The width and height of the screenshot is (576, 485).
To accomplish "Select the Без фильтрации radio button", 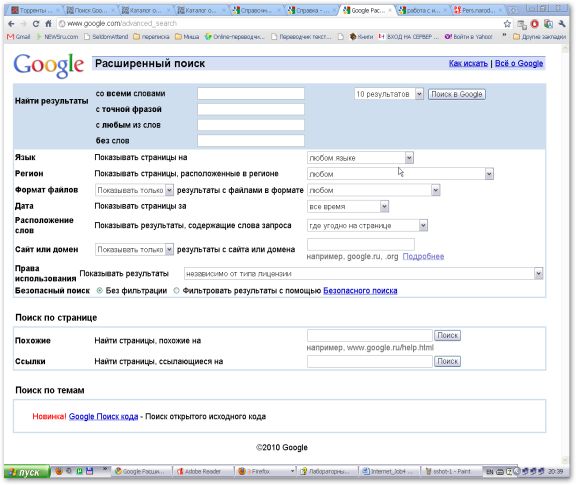I will (x=99, y=291).
